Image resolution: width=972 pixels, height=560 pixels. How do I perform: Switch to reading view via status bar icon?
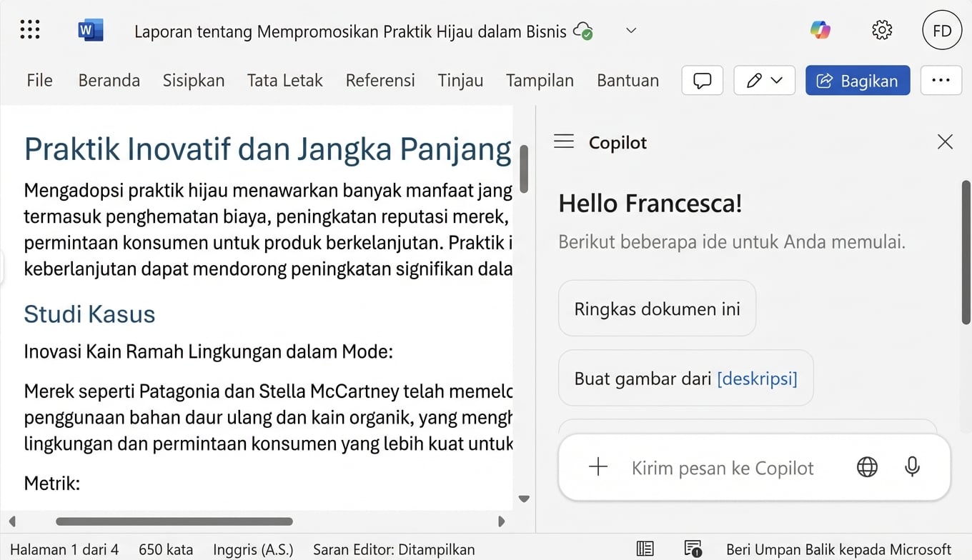tap(644, 549)
